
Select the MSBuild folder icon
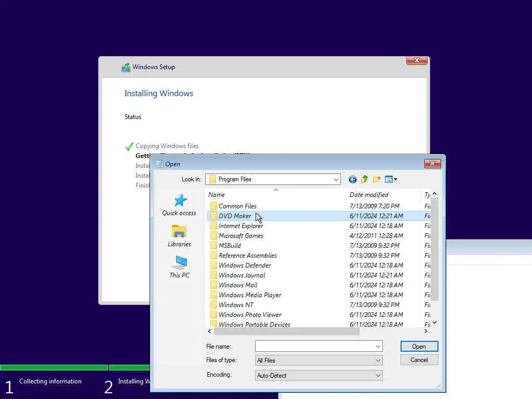click(214, 245)
